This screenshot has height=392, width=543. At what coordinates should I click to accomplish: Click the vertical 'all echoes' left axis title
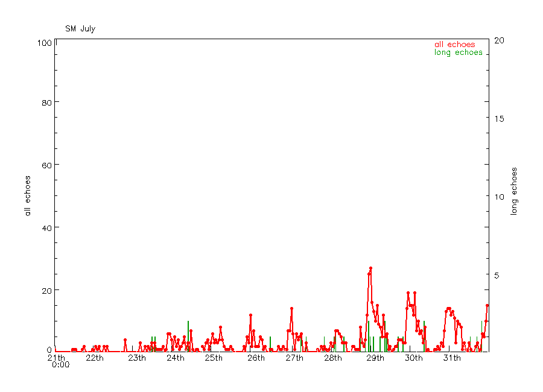point(28,195)
